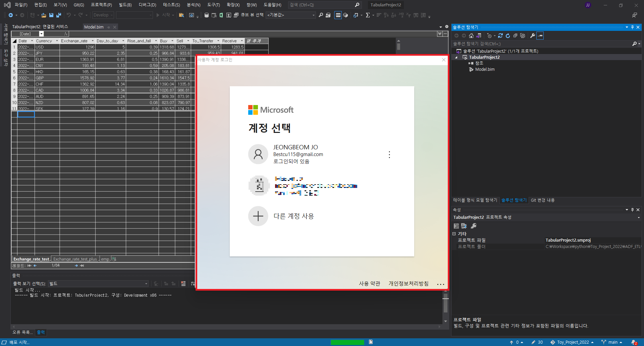Click the collapse all icon in Solution Explorer
Viewport: 644px width, 346px height.
click(x=515, y=36)
